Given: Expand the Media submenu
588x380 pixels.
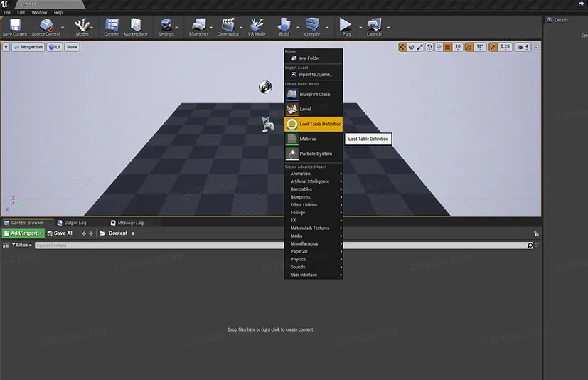Looking at the screenshot, I should [314, 236].
